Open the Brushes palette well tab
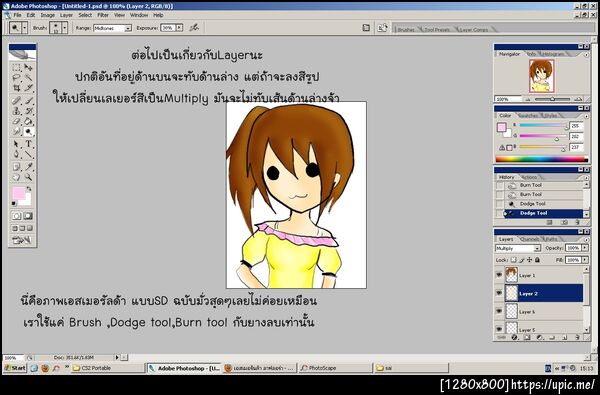The image size is (600, 395). pyautogui.click(x=406, y=29)
